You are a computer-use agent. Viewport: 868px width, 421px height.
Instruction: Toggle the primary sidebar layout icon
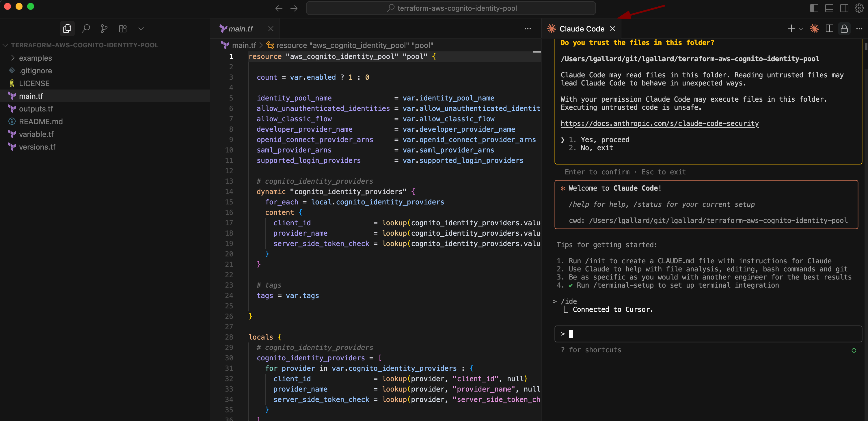click(814, 8)
